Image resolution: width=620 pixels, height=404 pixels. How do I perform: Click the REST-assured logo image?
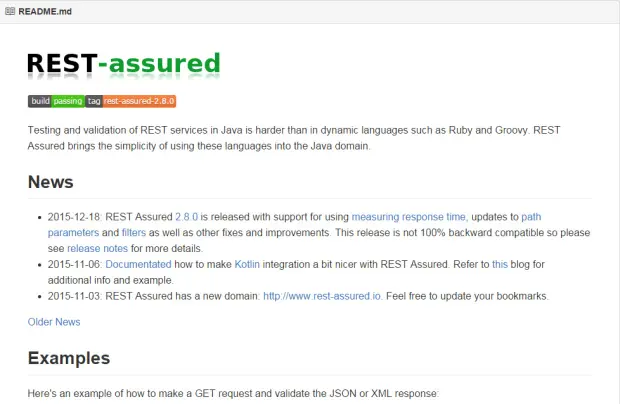pyautogui.click(x=124, y=66)
